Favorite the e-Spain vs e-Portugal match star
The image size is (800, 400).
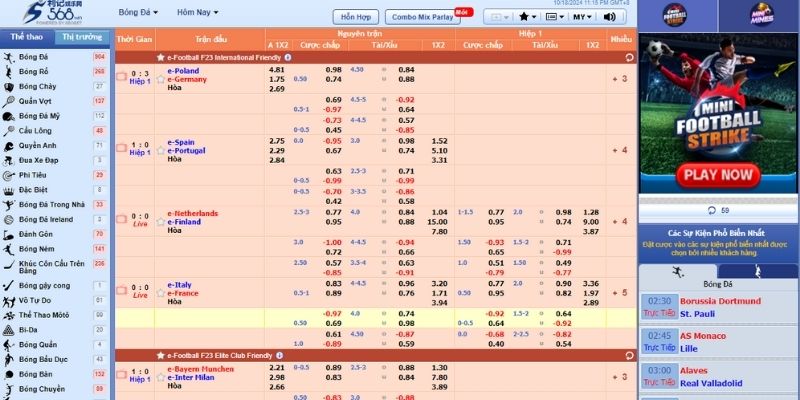(161, 151)
